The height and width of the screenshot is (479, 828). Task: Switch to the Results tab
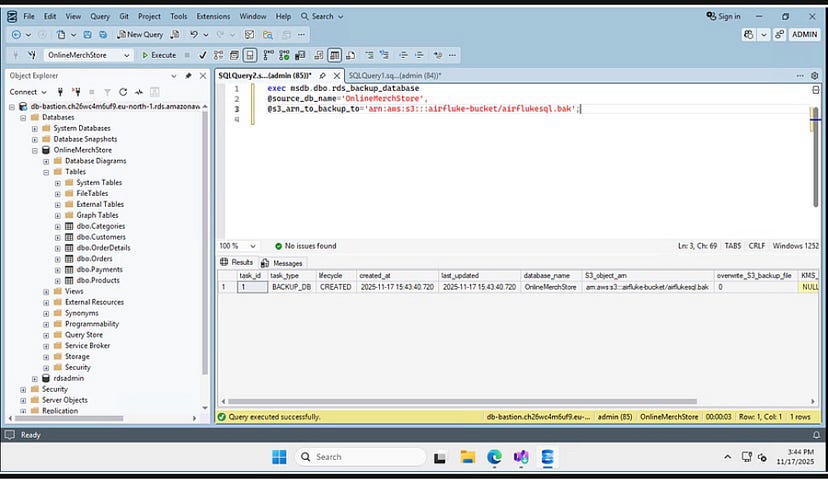pyautogui.click(x=237, y=262)
